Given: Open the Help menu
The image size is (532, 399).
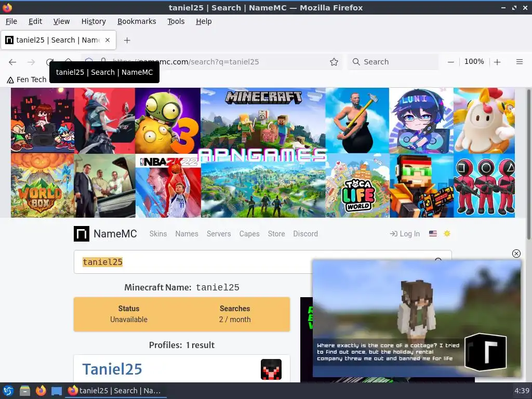Looking at the screenshot, I should (204, 21).
